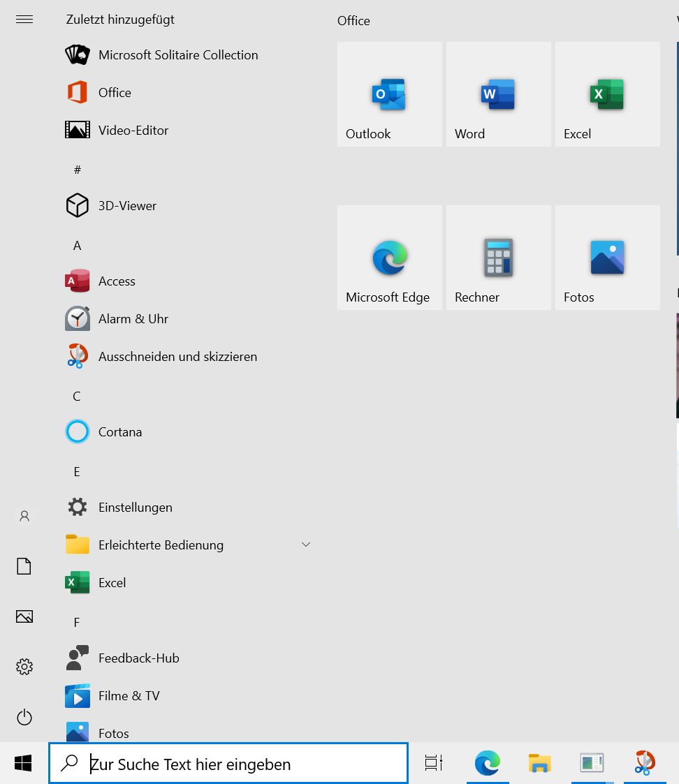Click the taskbar search box
This screenshot has height=784, width=679.
228,764
